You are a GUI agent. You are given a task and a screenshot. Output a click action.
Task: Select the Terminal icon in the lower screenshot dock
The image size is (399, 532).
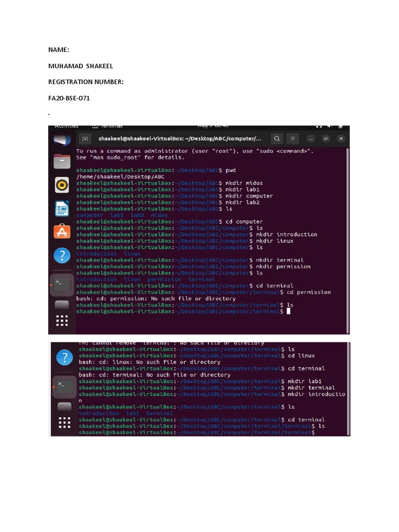[x=64, y=387]
